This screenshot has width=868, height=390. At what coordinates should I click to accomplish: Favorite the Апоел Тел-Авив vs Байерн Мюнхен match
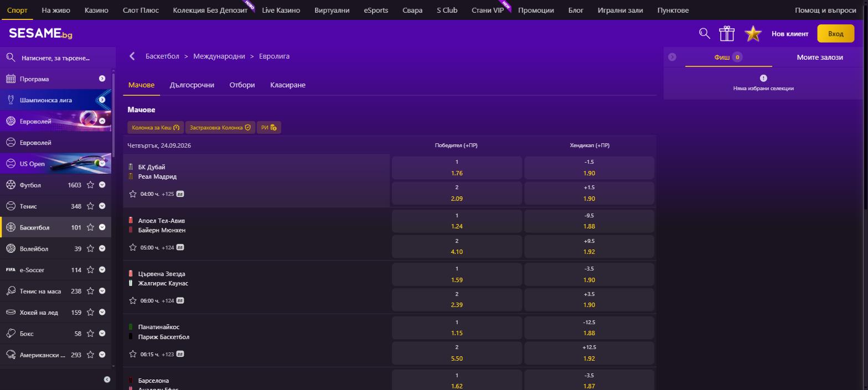[x=133, y=247]
